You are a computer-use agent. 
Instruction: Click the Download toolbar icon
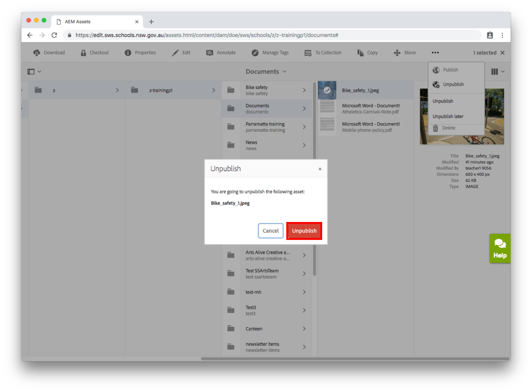pyautogui.click(x=37, y=53)
